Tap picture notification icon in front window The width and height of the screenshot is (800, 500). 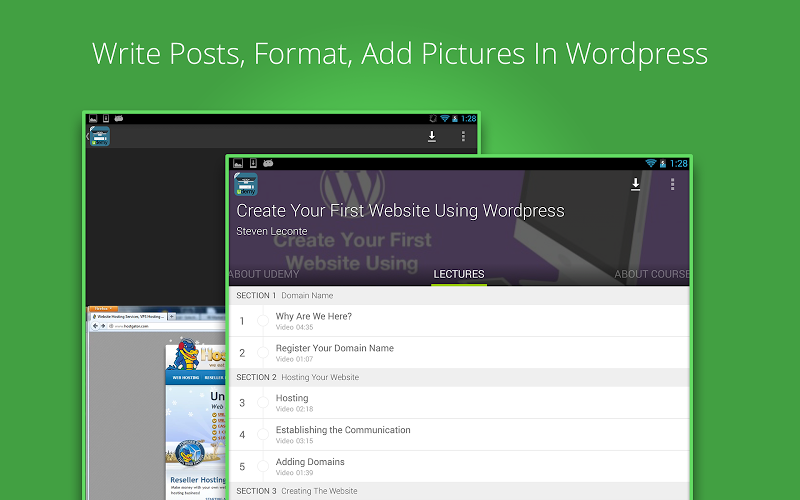pos(238,163)
